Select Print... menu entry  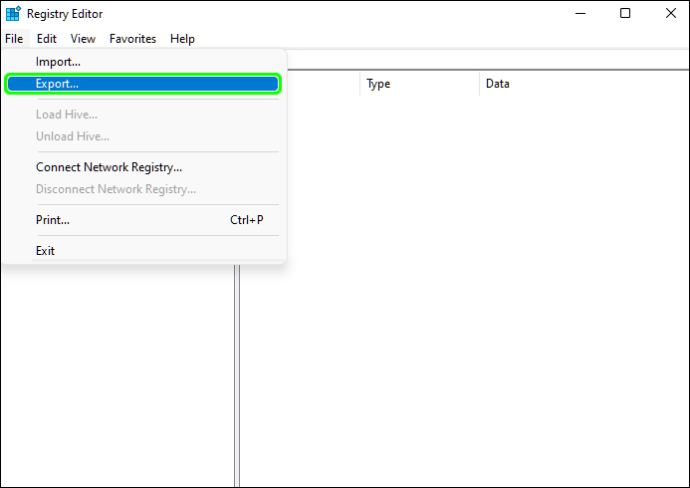143,220
